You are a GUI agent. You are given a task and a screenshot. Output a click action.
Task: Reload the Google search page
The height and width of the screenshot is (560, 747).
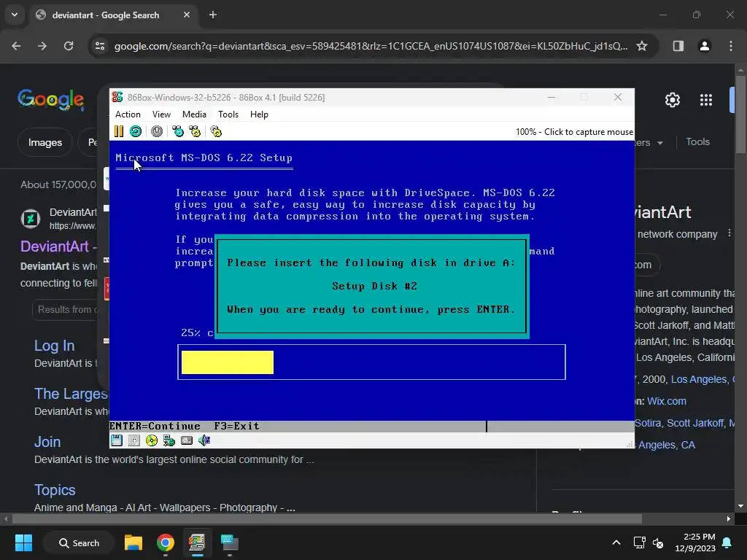(69, 46)
